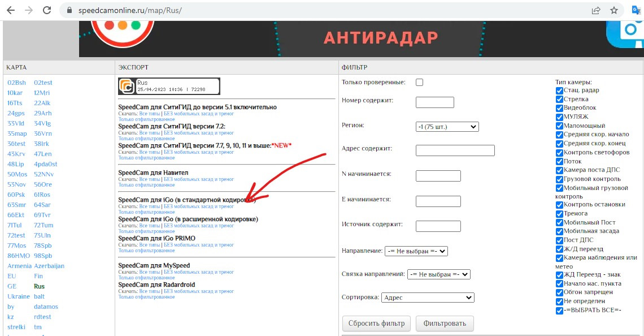The height and width of the screenshot is (336, 644).
Task: Open the 4pda0st map link
Action: [46, 164]
